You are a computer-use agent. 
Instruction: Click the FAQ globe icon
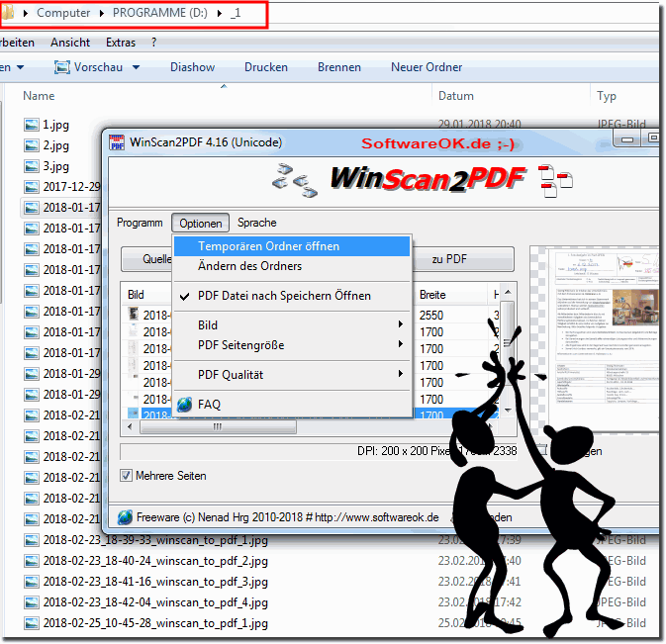[x=185, y=405]
